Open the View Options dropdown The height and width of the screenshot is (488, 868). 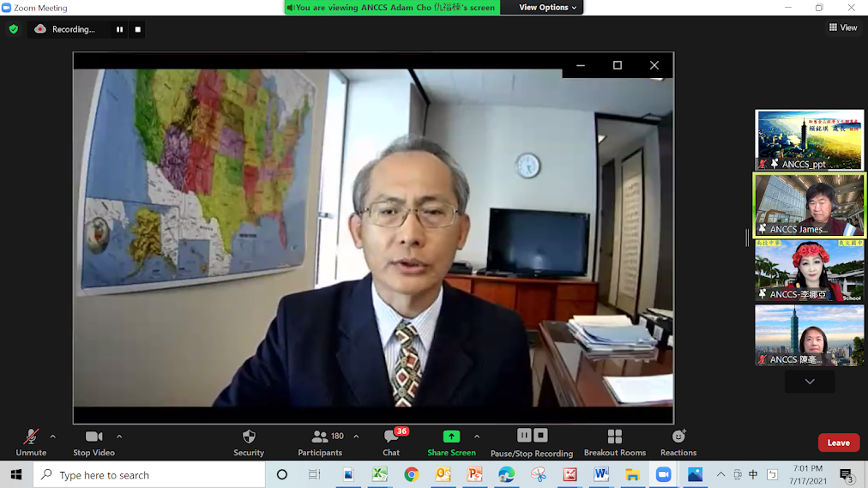(x=548, y=8)
